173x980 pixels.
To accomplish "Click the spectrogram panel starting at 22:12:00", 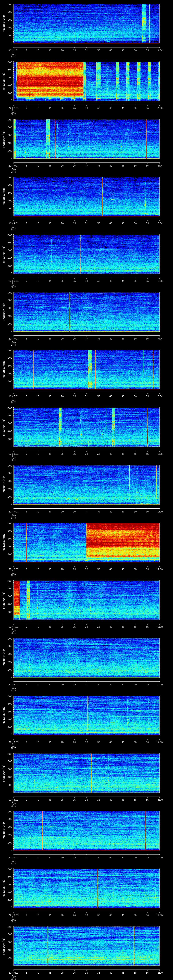I will (86, 657).
